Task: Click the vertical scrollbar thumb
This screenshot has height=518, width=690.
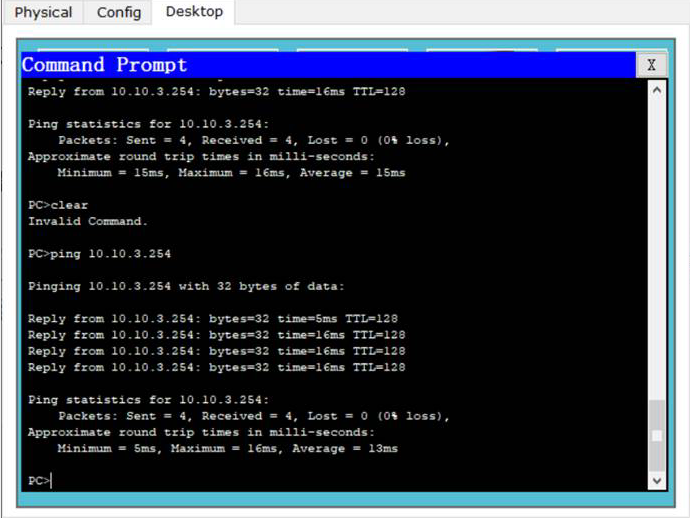Action: pyautogui.click(x=657, y=435)
